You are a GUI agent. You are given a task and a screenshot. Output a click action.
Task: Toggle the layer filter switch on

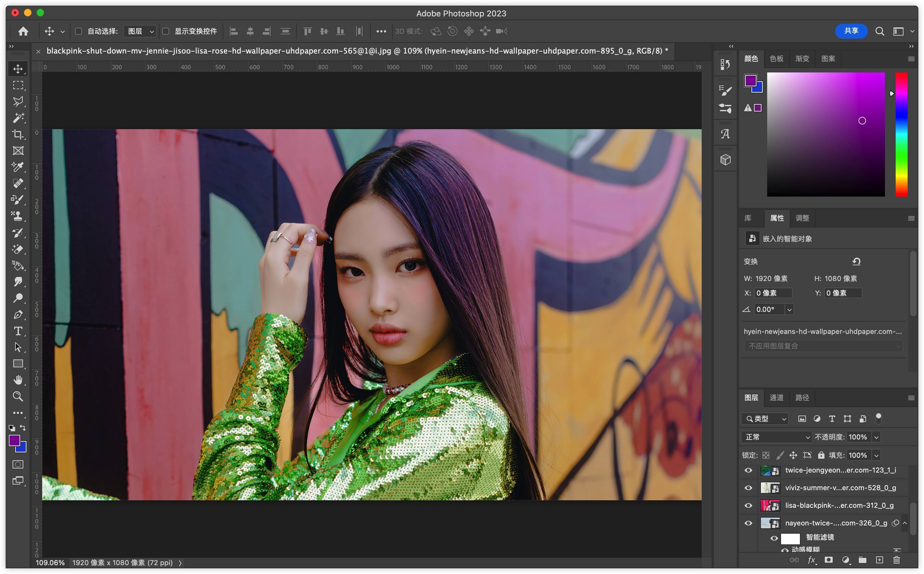[878, 418]
